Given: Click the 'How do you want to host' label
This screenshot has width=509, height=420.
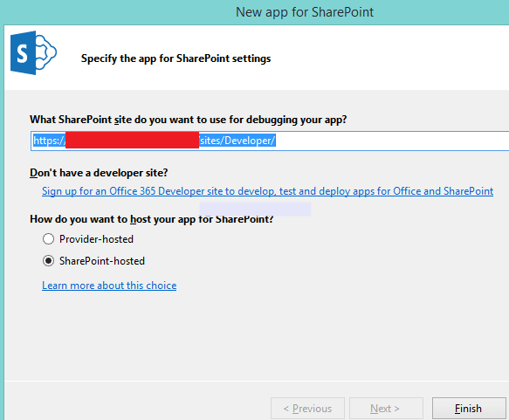Looking at the screenshot, I should click(152, 219).
